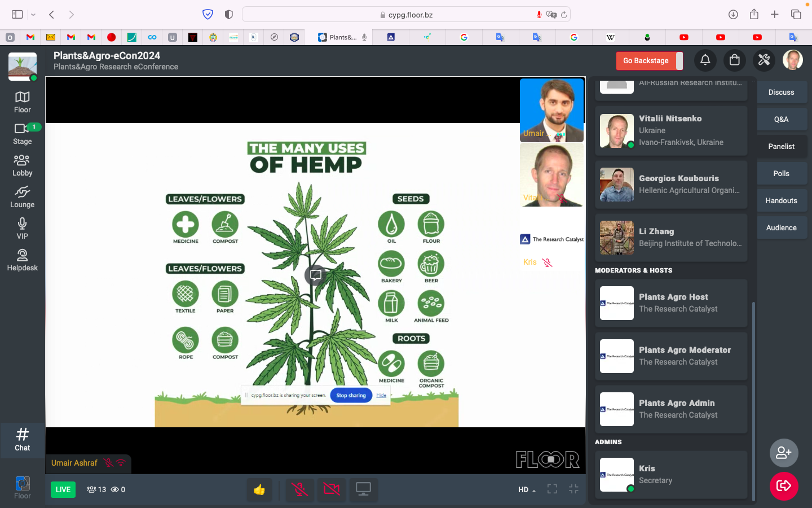Toggle the browser sidebar

click(x=17, y=15)
